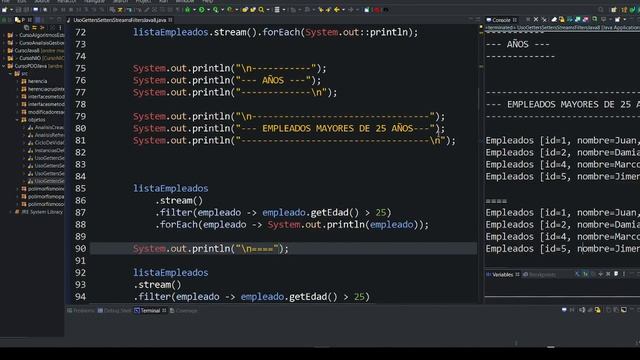Collapse the objetos package node
640x360 pixels.
click(x=18, y=120)
